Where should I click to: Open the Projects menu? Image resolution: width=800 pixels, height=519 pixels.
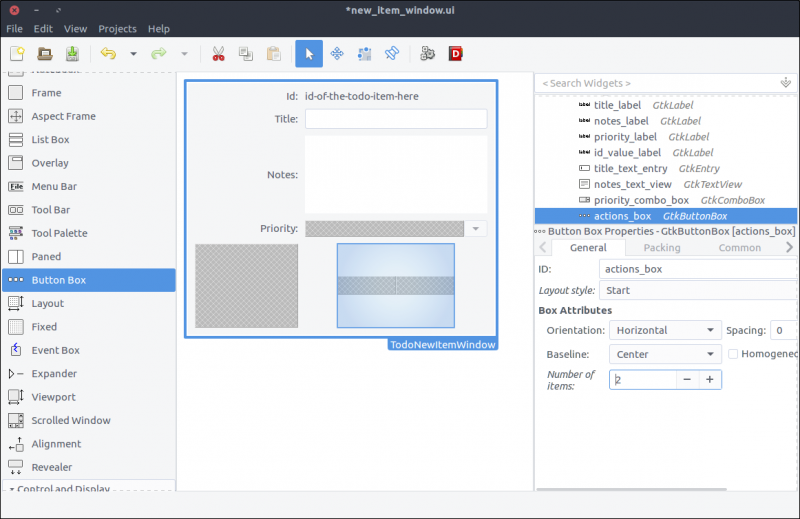click(118, 29)
